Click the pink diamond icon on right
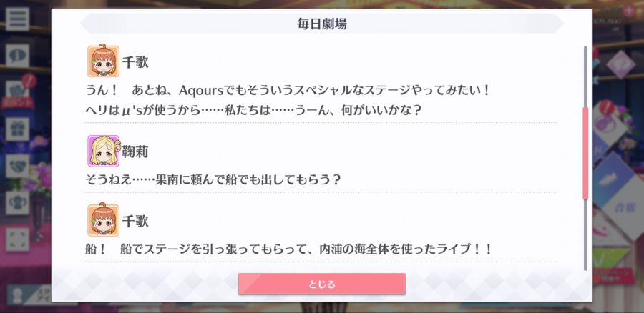Viewport: 644px width, 313px height. [621, 64]
